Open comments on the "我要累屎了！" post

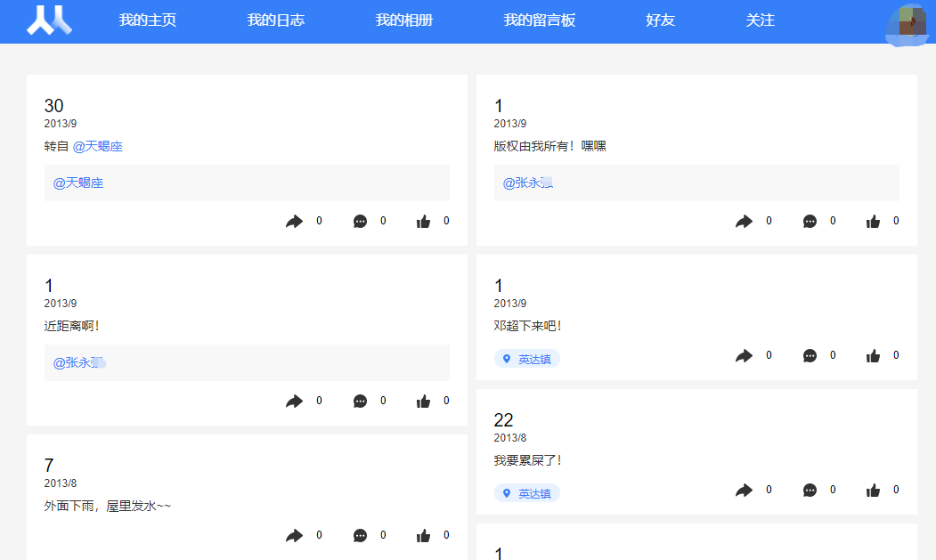(x=810, y=490)
